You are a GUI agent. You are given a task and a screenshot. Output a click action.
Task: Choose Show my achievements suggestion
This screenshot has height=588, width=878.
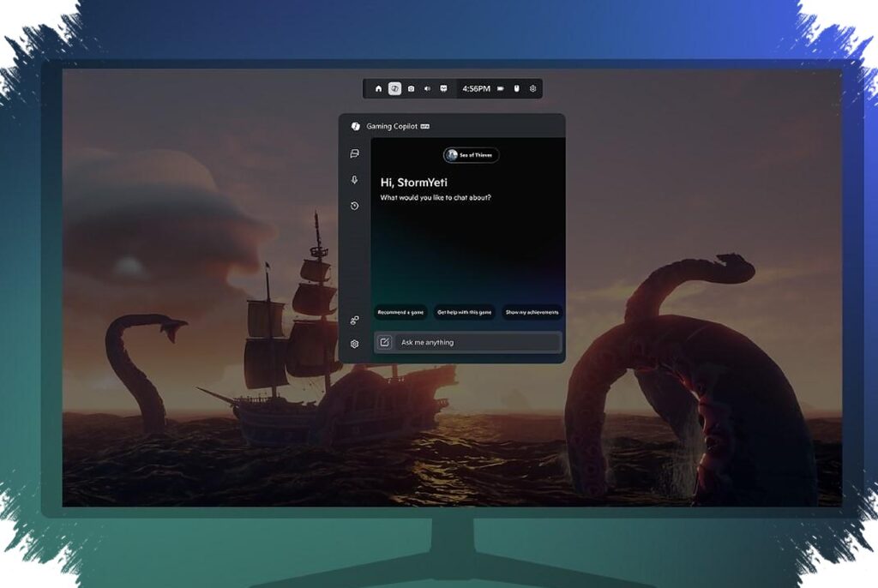(x=532, y=313)
